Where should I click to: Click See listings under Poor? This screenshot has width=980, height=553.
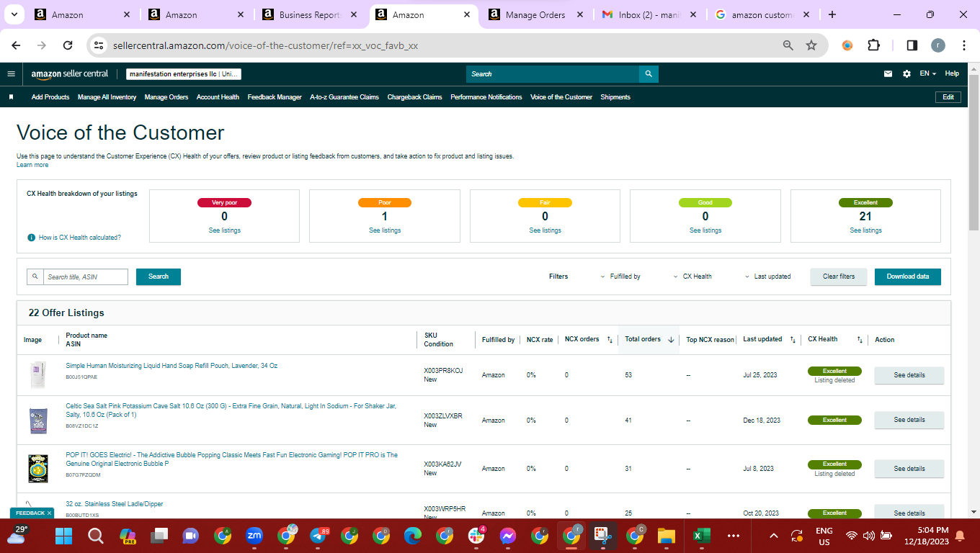point(385,230)
